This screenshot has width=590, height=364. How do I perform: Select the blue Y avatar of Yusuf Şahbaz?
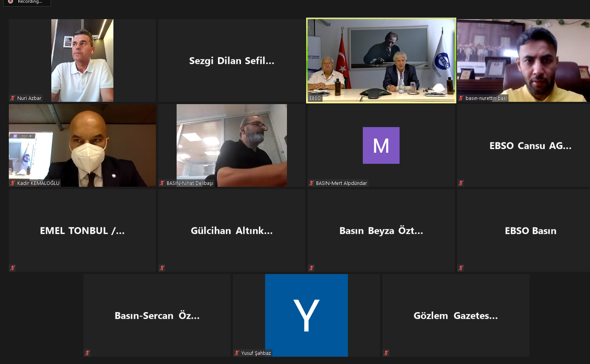point(306,315)
